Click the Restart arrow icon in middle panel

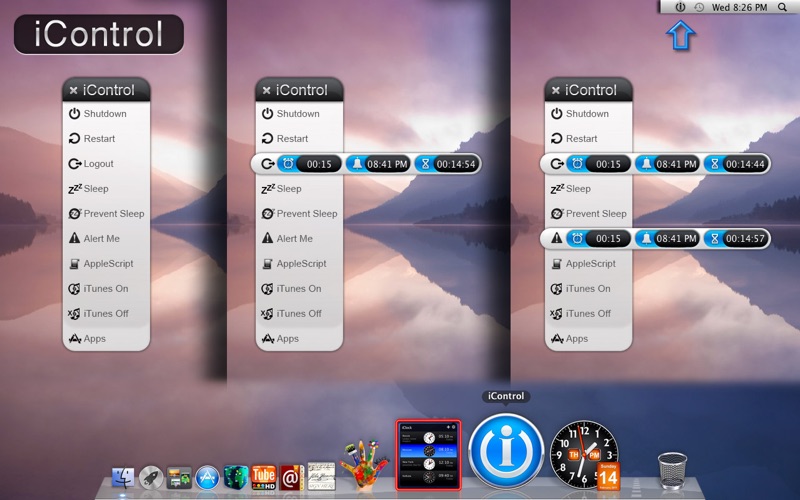tap(267, 138)
